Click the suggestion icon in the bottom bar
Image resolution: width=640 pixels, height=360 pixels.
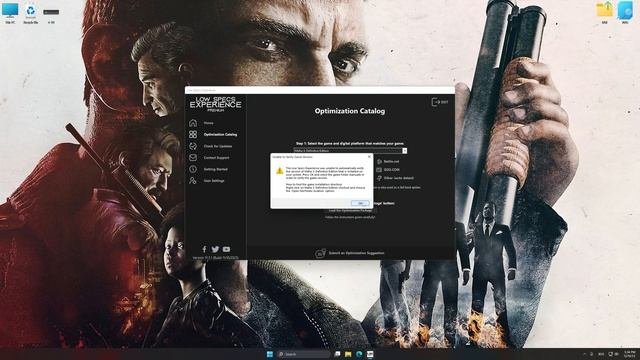click(320, 253)
